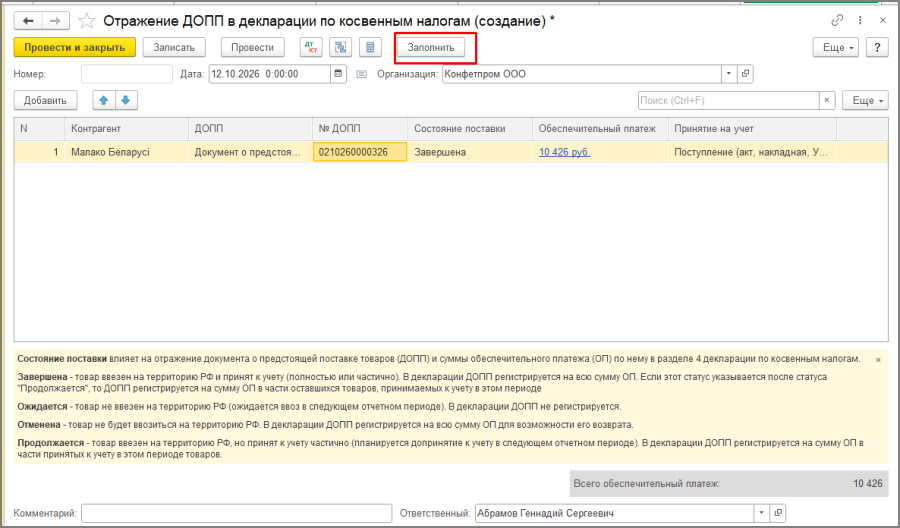Select the ДОПП column header
Screen dimensions: 900x528
point(250,129)
